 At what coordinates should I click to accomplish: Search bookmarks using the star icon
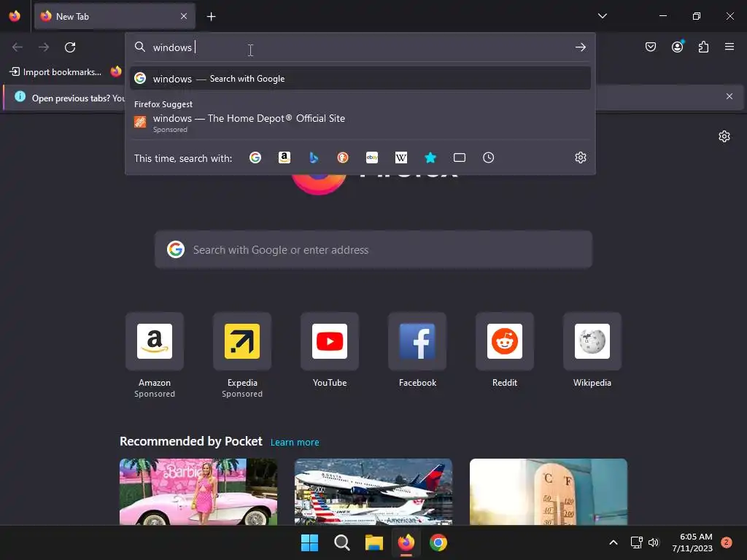[x=430, y=157]
